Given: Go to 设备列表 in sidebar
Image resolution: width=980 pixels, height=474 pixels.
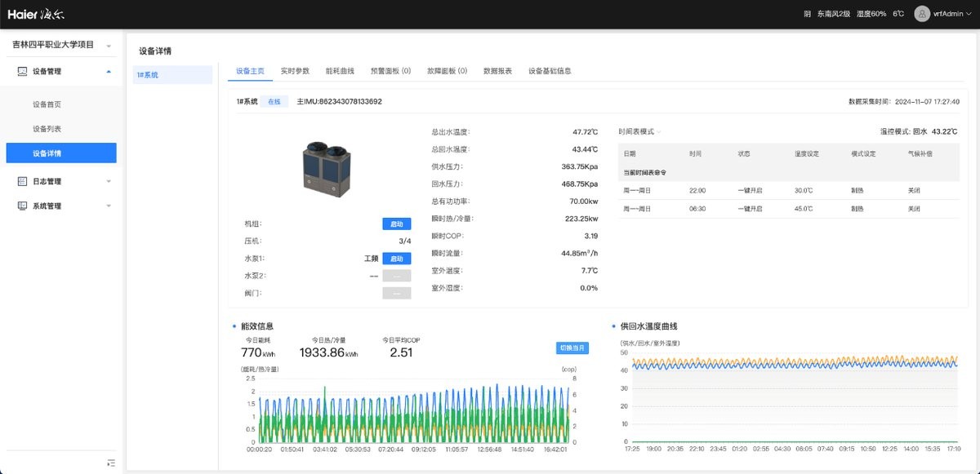Looking at the screenshot, I should (47, 129).
